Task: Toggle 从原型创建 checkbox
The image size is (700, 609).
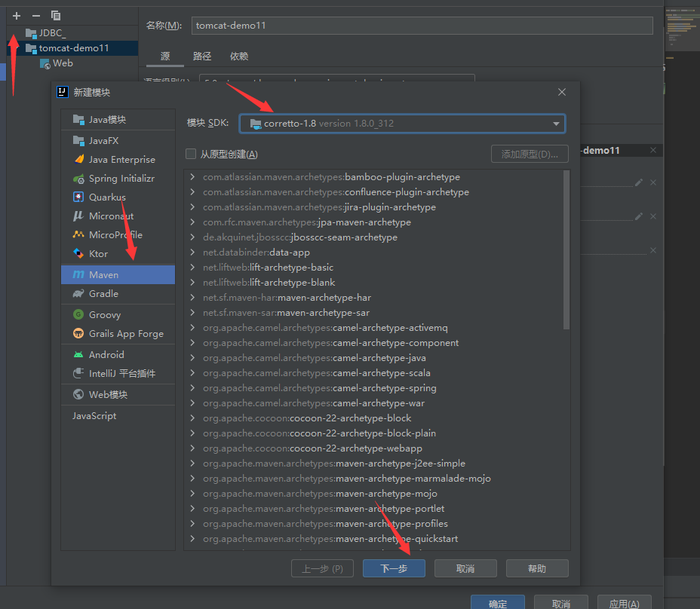Action: coord(191,154)
